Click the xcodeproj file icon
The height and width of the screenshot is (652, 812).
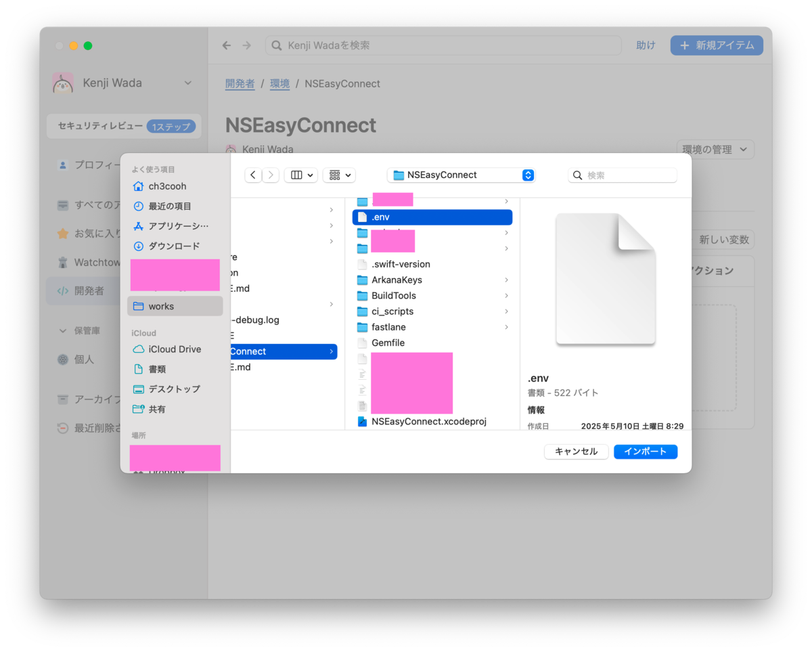(x=362, y=421)
